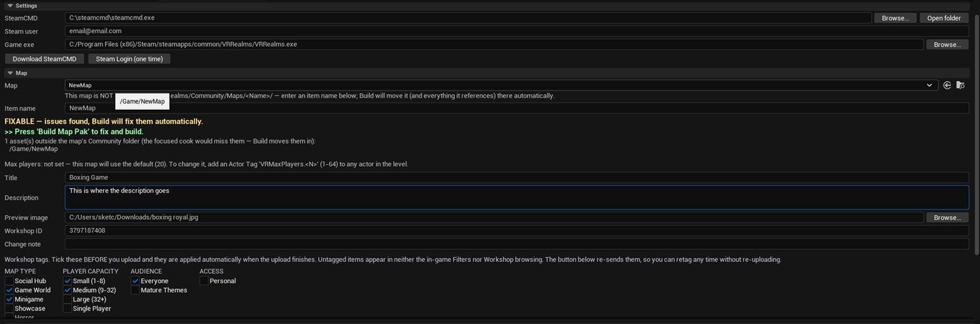Use selected asset arrow icon beside Map dropdown

(947, 85)
